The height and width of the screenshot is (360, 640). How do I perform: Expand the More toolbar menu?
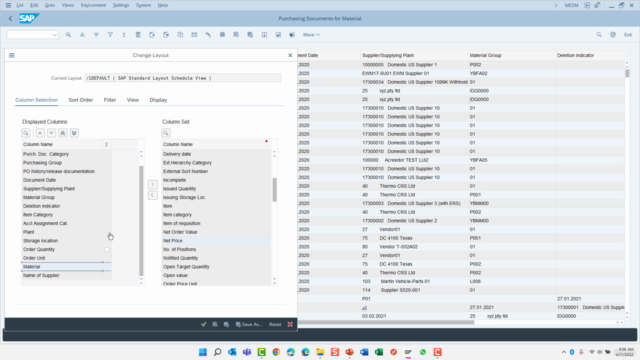tap(311, 35)
